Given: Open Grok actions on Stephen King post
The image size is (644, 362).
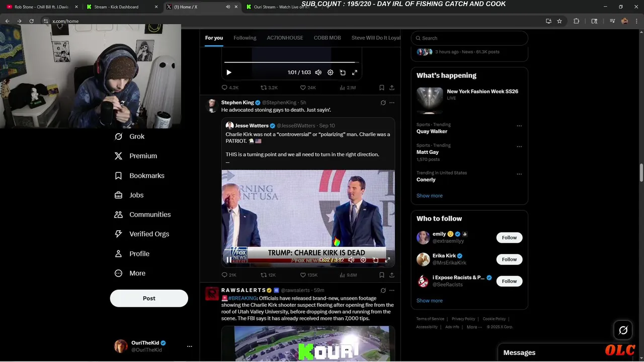Looking at the screenshot, I should click(x=383, y=103).
